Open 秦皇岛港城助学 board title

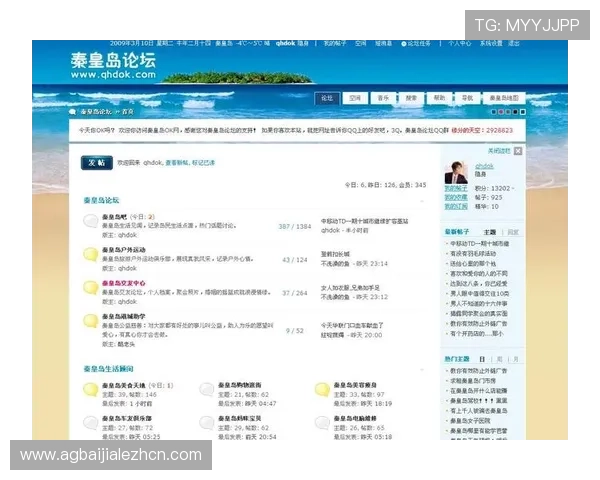[124, 317]
